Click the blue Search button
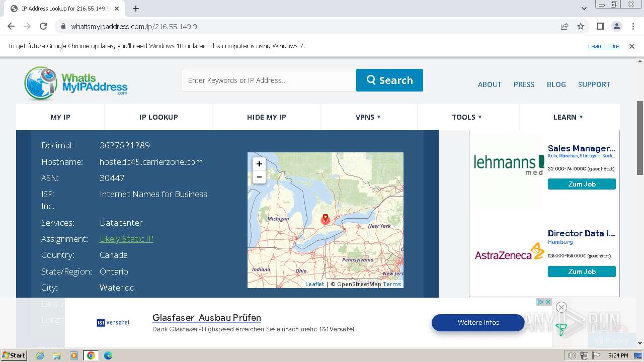The height and width of the screenshot is (362, 644). click(x=389, y=80)
